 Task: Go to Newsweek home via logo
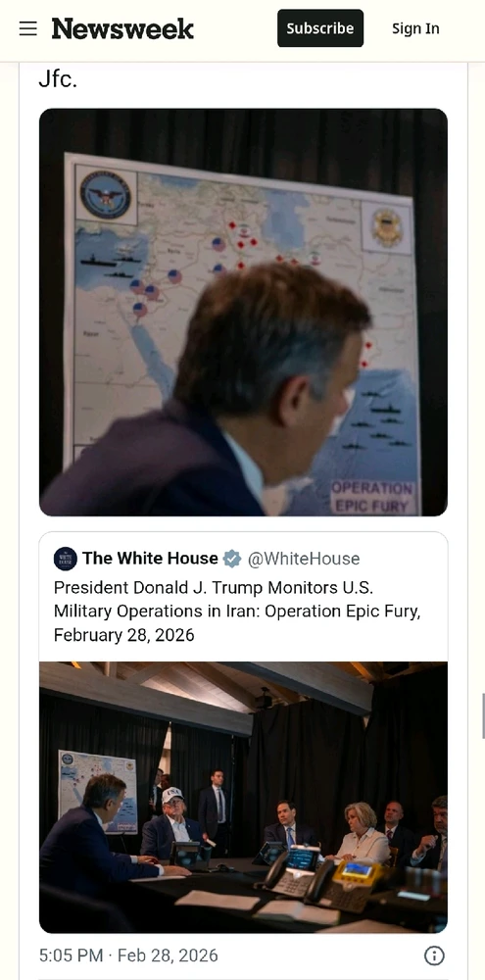coord(122,28)
